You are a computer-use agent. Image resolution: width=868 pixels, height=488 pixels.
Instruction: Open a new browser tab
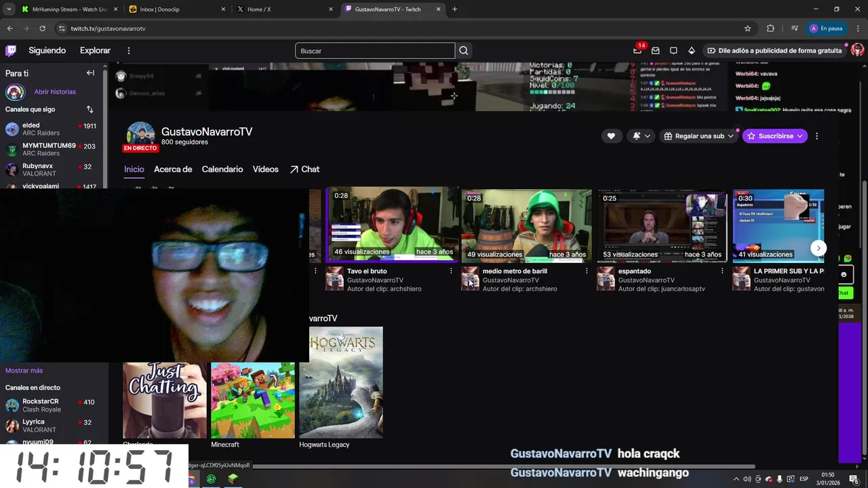pos(454,9)
